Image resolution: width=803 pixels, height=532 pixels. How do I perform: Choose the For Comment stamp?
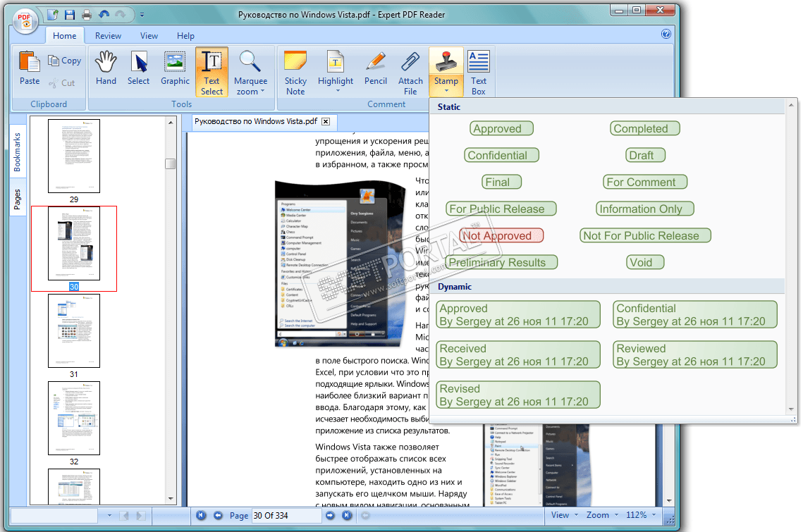645,182
